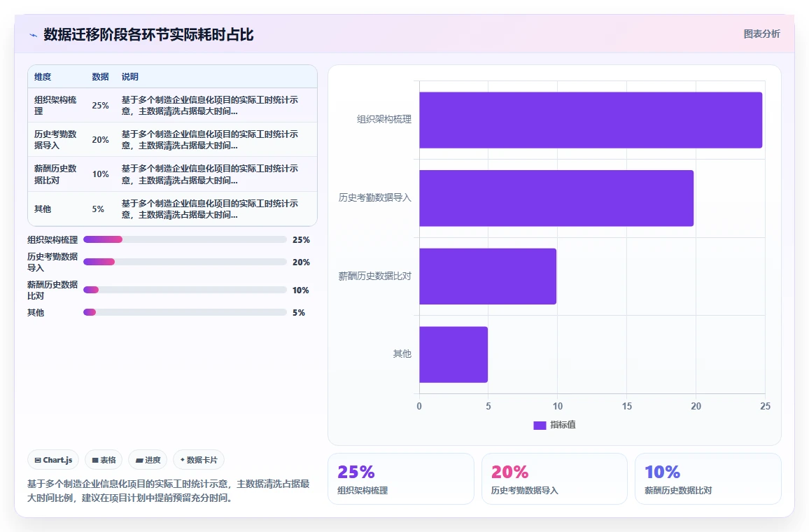Click the 薪酬历史数据比对 chart bar

[x=488, y=276]
